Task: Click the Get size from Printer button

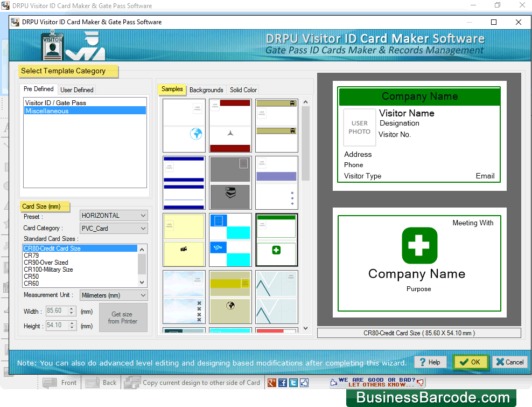Action: tap(122, 318)
